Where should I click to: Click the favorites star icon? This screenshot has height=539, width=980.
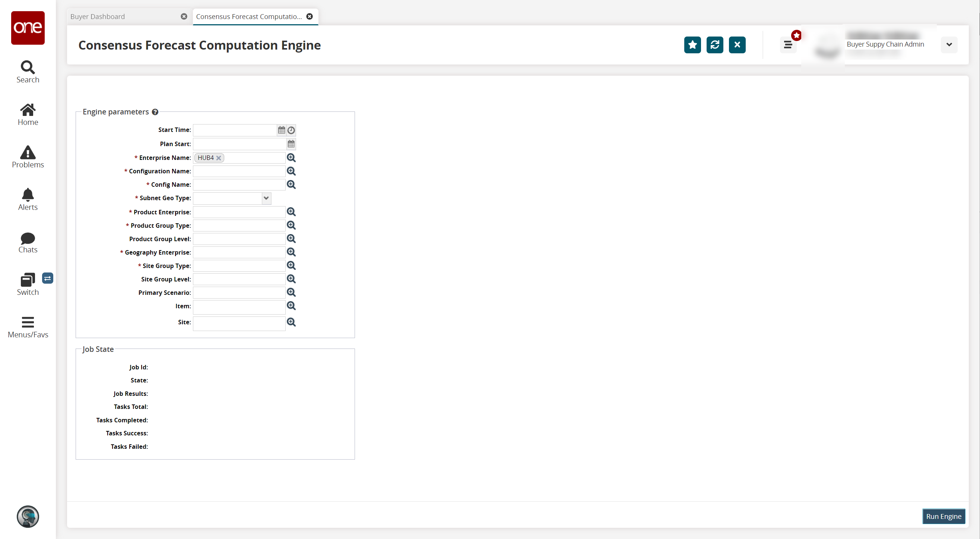692,44
